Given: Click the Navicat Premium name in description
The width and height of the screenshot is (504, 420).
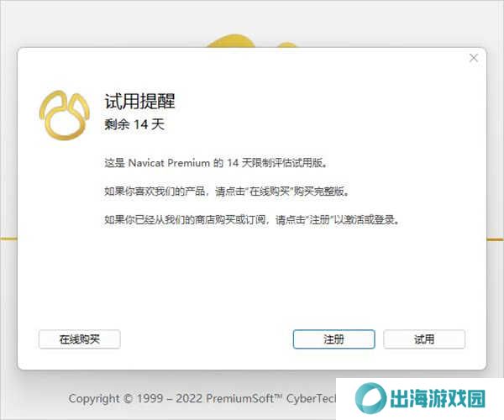Looking at the screenshot, I should pyautogui.click(x=169, y=163).
